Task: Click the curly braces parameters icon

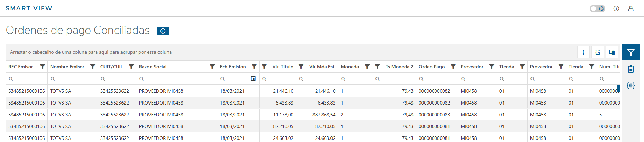Action: point(631,85)
